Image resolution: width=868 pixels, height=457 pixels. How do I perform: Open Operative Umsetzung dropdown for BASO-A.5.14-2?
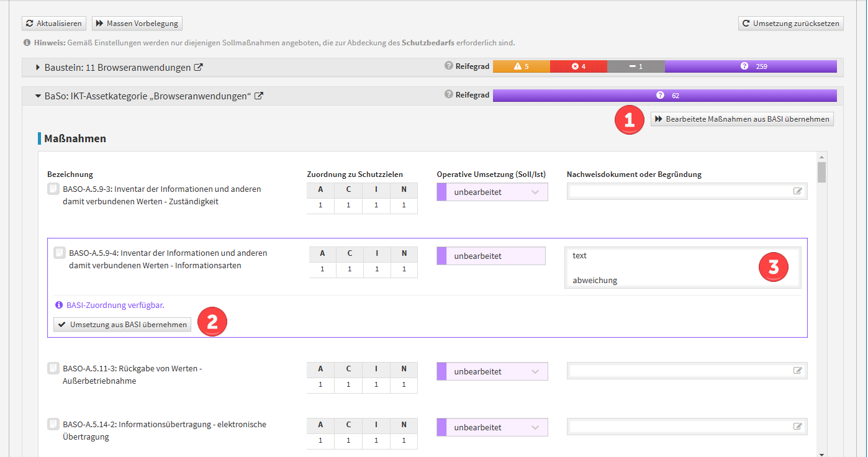[x=492, y=427]
